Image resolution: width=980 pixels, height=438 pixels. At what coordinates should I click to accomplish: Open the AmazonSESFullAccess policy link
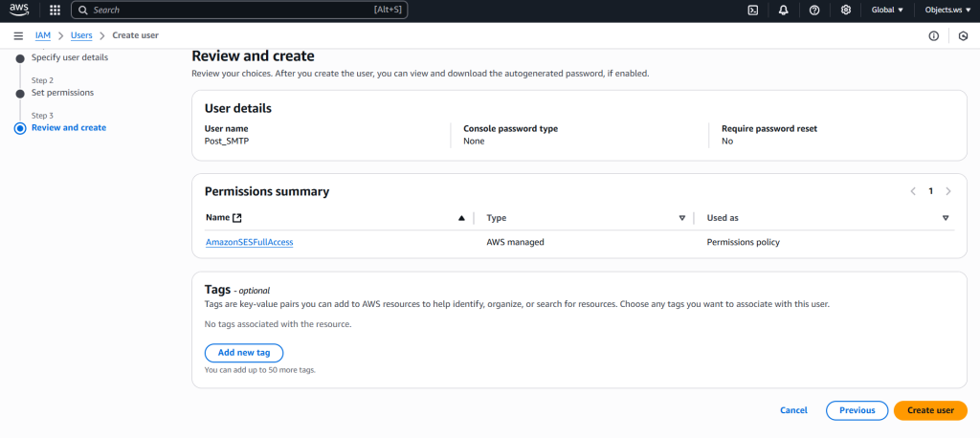coord(249,242)
